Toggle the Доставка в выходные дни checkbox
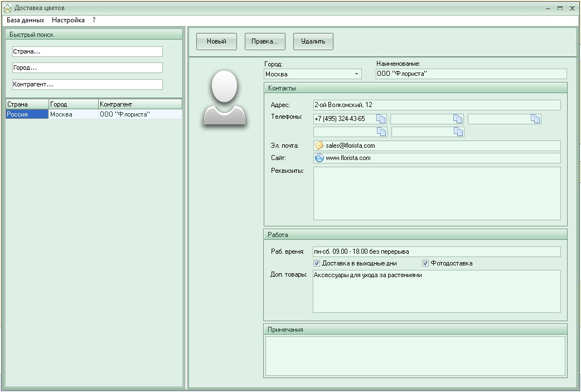 click(x=317, y=263)
